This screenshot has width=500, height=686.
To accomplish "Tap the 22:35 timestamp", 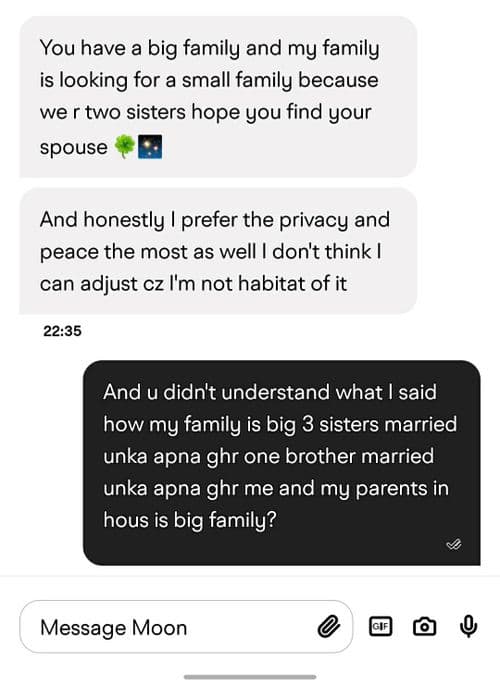I will [x=62, y=331].
